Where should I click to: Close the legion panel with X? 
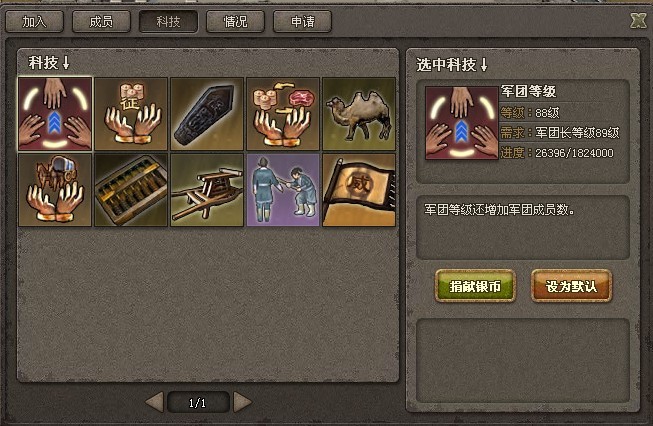638,20
